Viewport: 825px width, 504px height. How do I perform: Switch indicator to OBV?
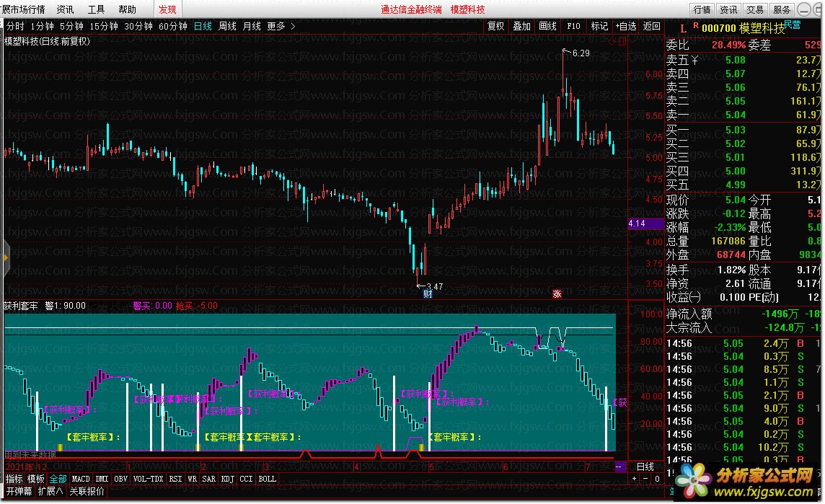tap(121, 479)
